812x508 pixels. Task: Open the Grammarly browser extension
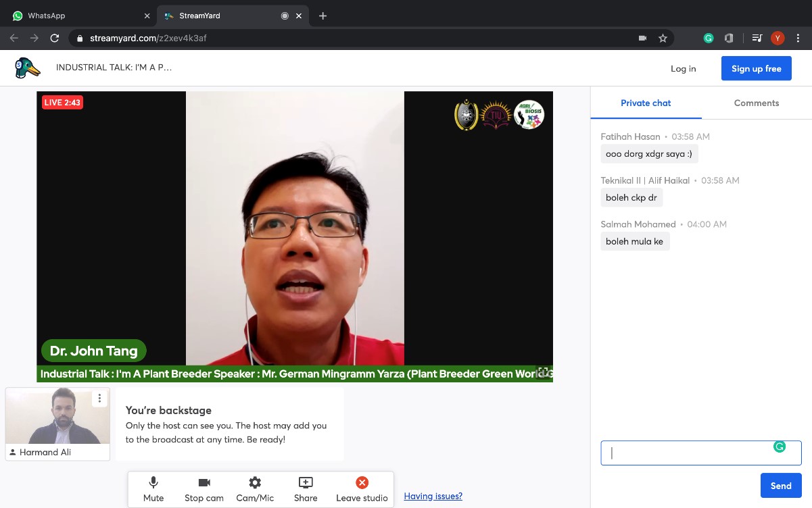pos(709,39)
